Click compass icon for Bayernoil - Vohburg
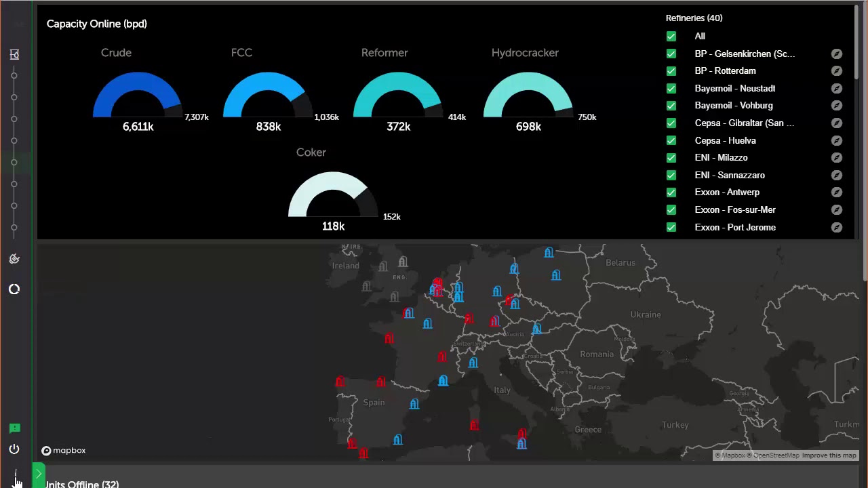Screen dimensions: 868x488 [837, 105]
